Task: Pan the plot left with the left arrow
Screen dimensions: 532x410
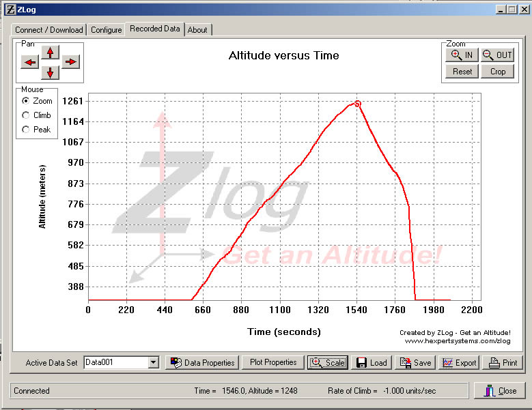Action: pyautogui.click(x=30, y=62)
